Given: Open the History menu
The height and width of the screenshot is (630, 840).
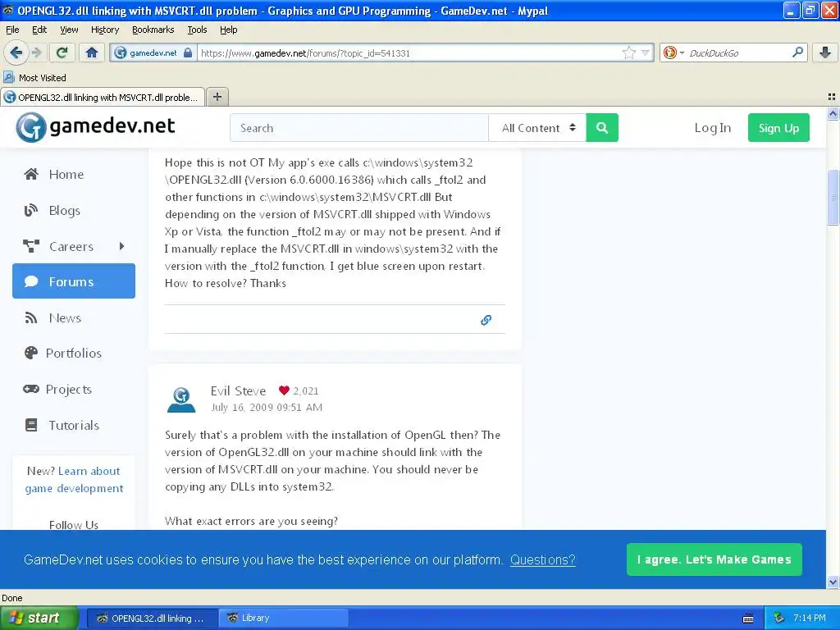Looking at the screenshot, I should point(104,30).
